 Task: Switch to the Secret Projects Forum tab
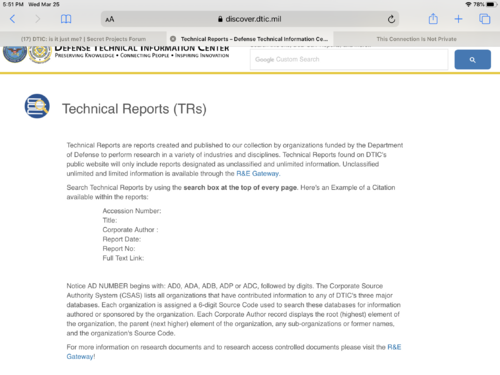[x=83, y=39]
